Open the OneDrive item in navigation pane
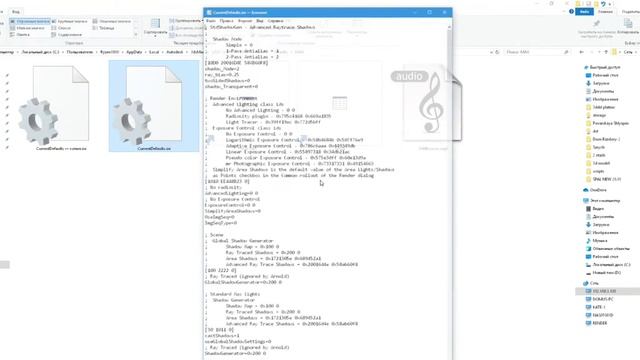Image resolution: width=640 pixels, height=360 pixels. [595, 190]
